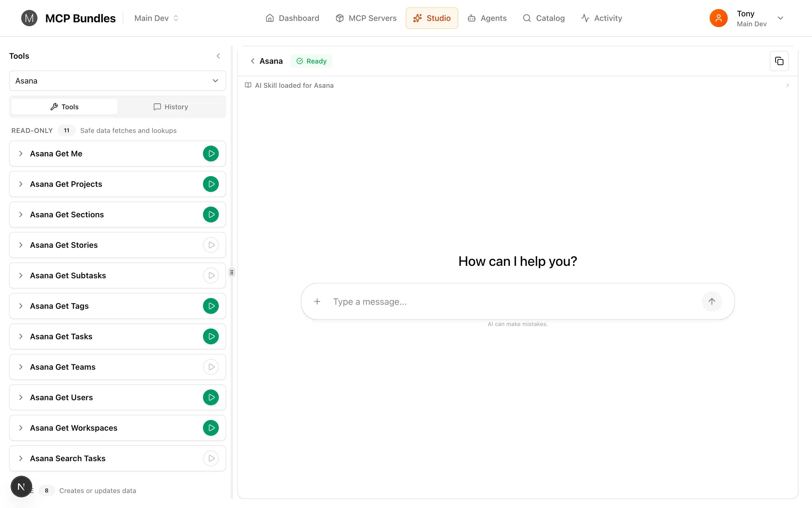Click the MCP Bundles brand title
812x508 pixels.
pos(81,18)
